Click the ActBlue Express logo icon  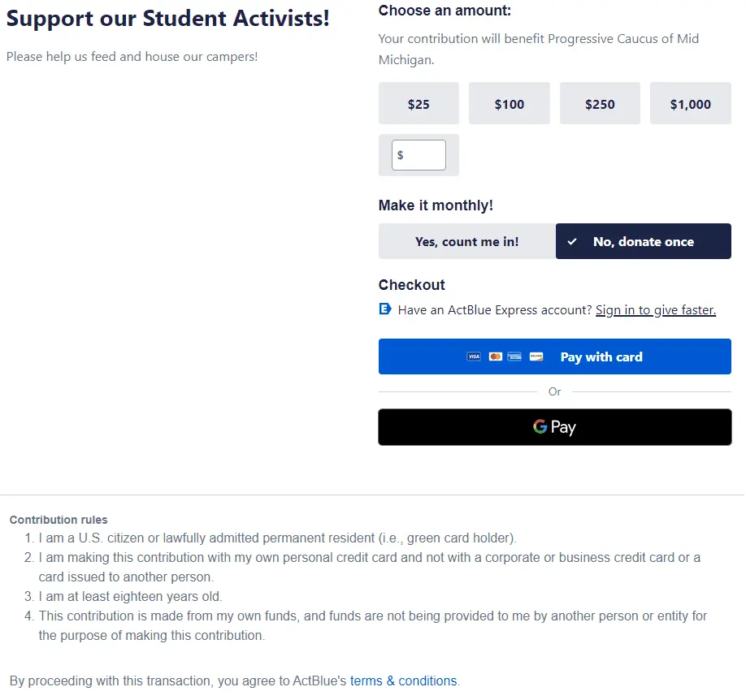[x=385, y=309]
